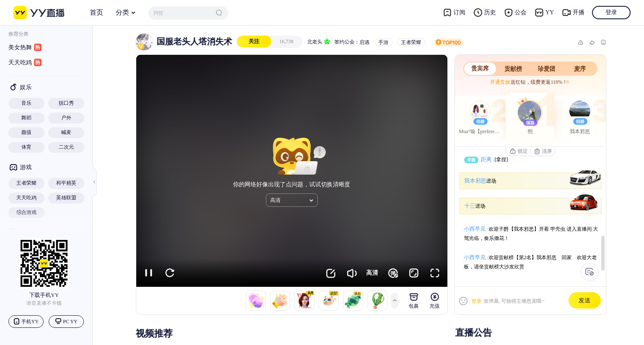This screenshot has height=345, width=644.
Task: Click the report warning triangle icon
Action: tap(581, 42)
